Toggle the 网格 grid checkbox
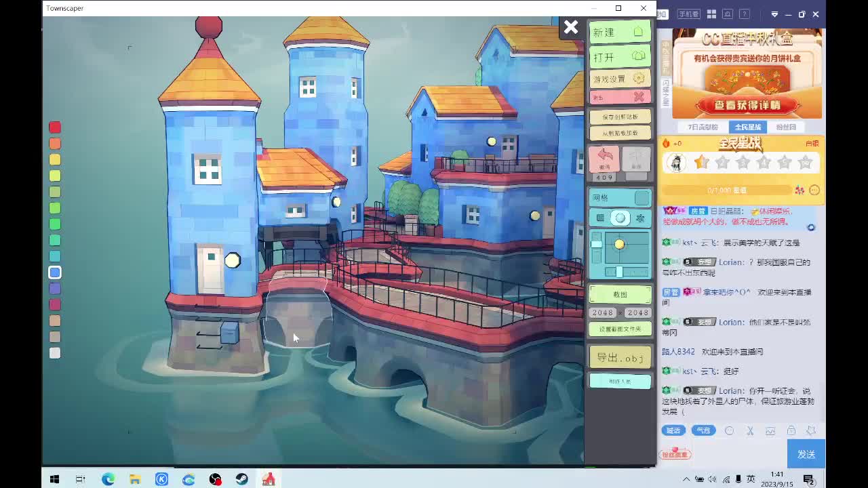This screenshot has height=488, width=868. [x=642, y=198]
